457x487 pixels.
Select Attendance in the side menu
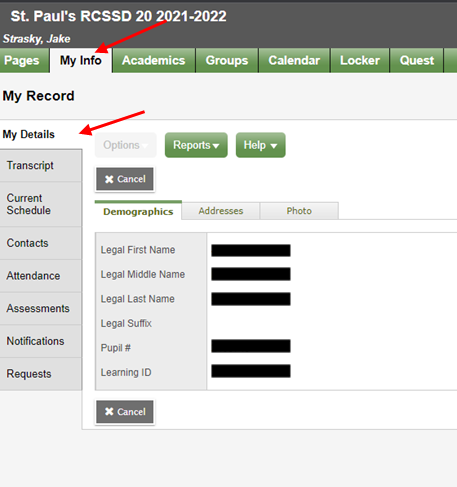[x=41, y=276]
